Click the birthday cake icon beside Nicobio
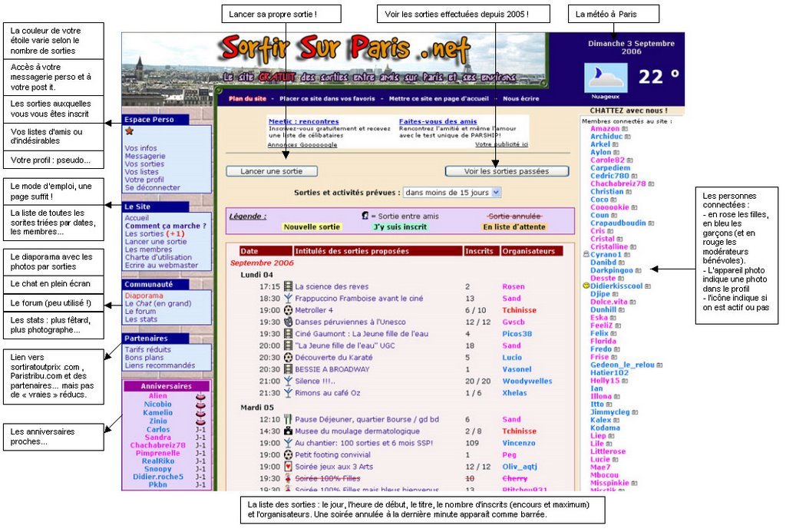Image resolution: width=786 pixels, height=532 pixels. click(200, 405)
